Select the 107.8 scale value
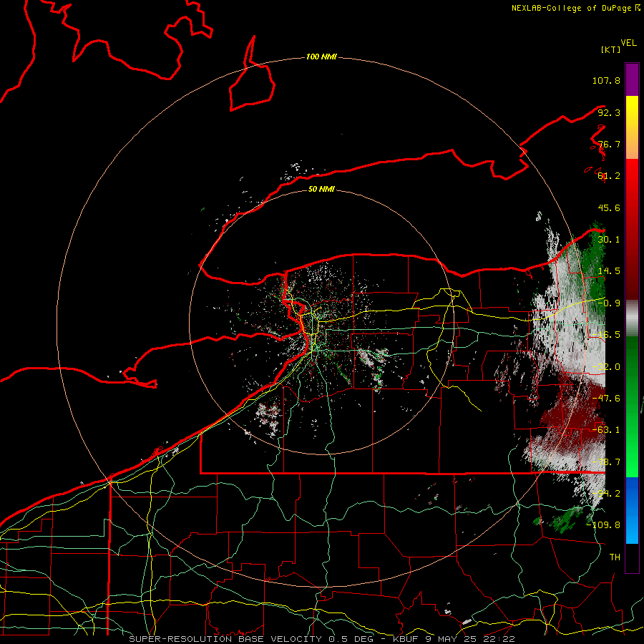Screen dimensions: 644x644 [x=606, y=80]
